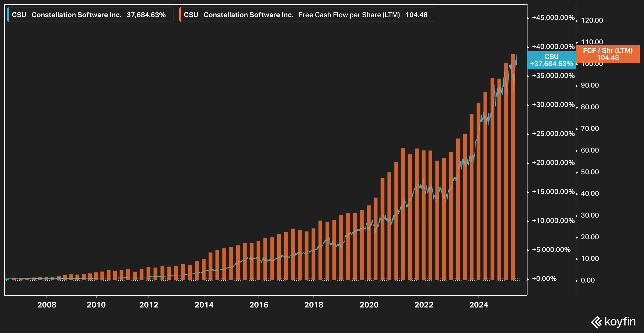Click the blue CSU +37,684.63% axis tag

coord(551,60)
